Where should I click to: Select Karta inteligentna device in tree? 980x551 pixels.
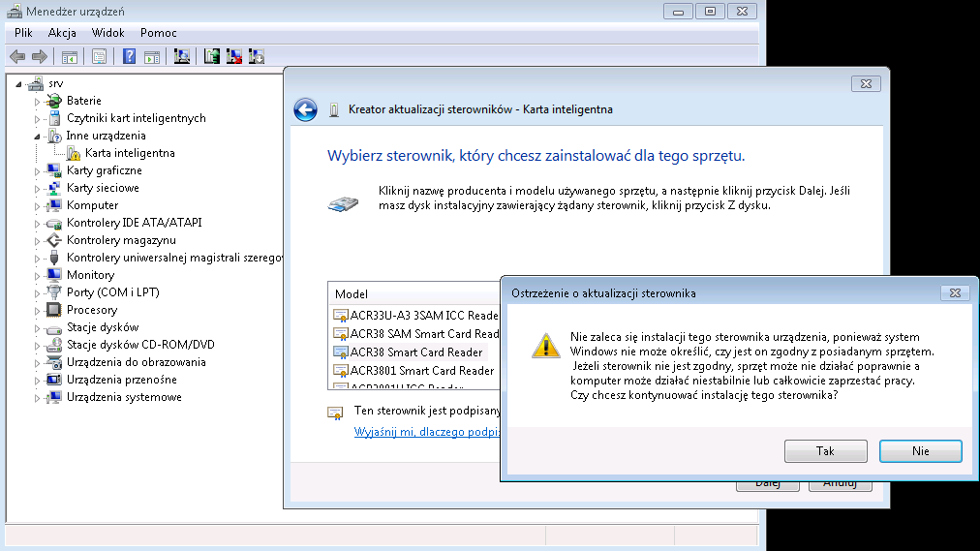[130, 153]
